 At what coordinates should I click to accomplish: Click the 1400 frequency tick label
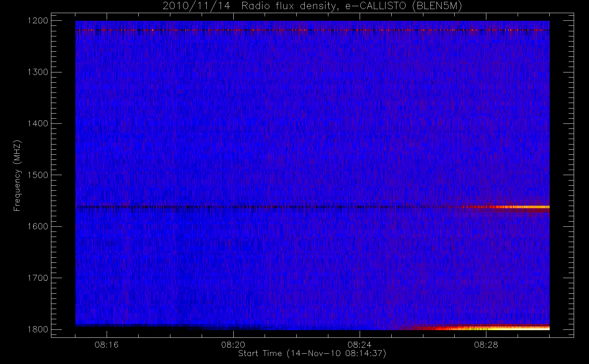[x=38, y=123]
